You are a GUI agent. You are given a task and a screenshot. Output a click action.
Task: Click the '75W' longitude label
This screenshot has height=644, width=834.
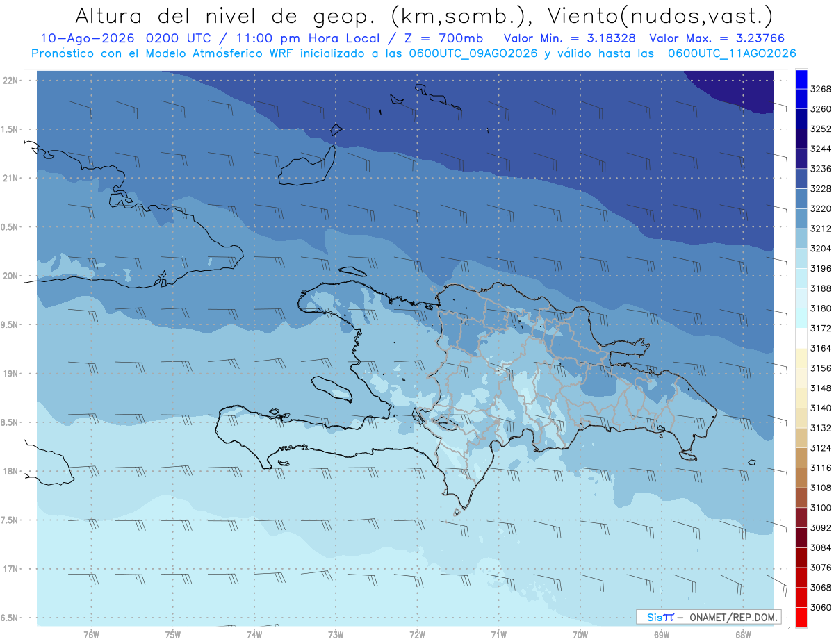[173, 634]
